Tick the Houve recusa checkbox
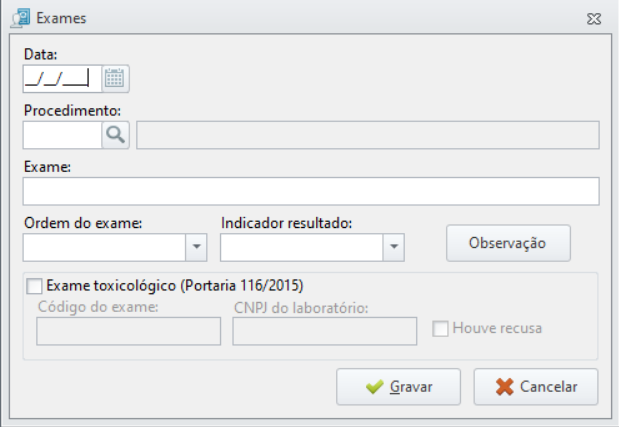This screenshot has height=427, width=619. [x=440, y=328]
